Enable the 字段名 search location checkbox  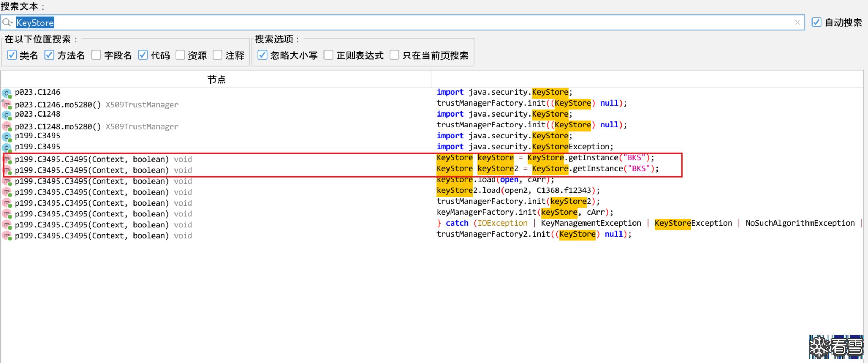[x=96, y=55]
